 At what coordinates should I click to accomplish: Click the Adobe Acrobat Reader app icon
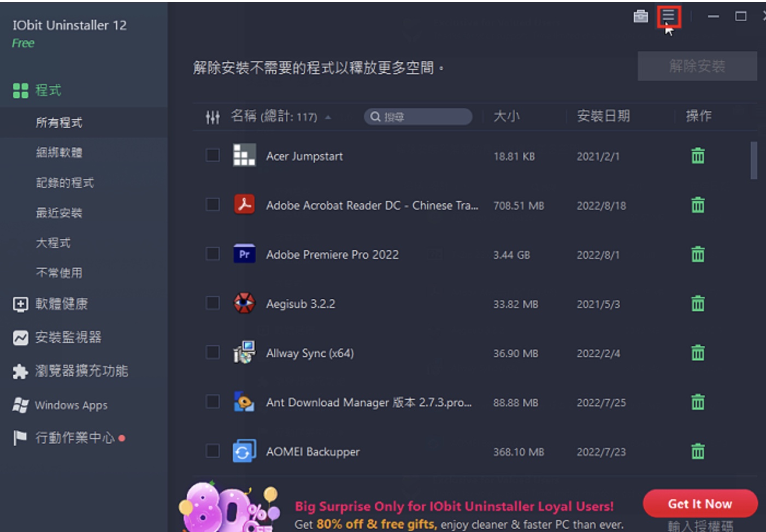[x=244, y=204]
